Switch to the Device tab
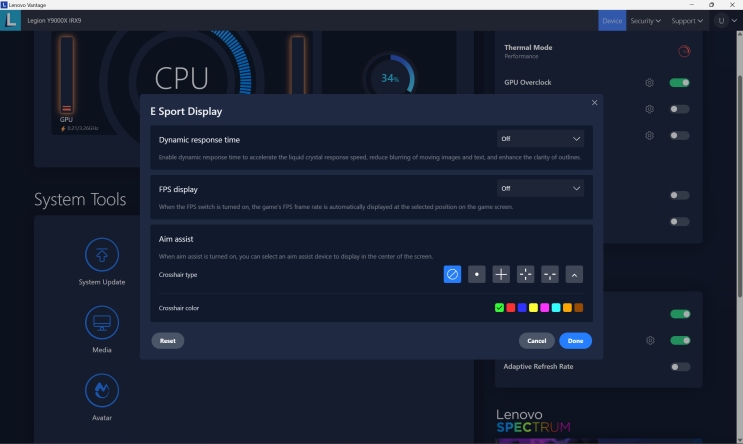The height and width of the screenshot is (444, 743). click(x=612, y=20)
